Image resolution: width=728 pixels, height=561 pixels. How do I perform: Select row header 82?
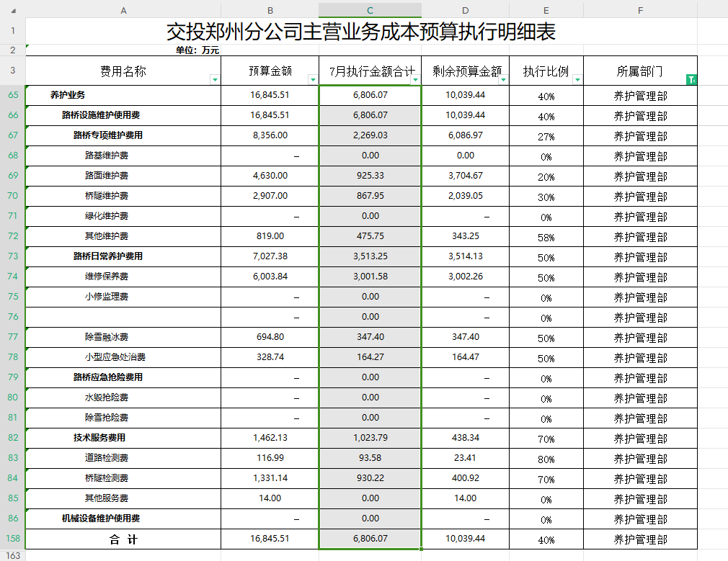(13, 438)
